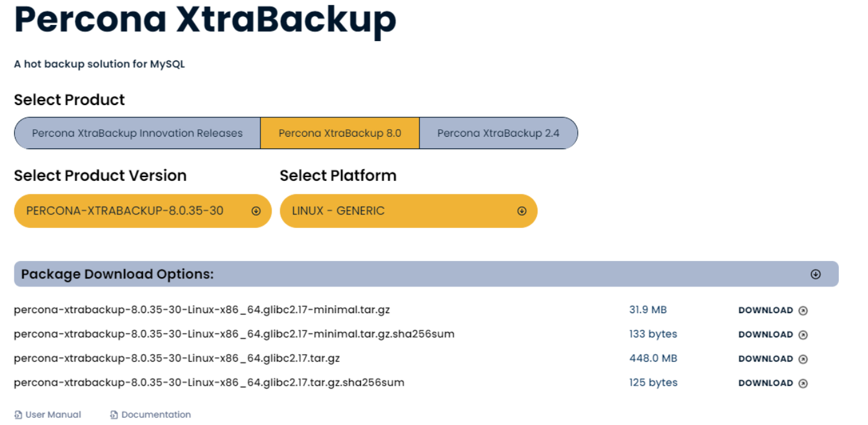
Task: Click download icon for 125 bytes sha256sum
Action: [x=803, y=383]
